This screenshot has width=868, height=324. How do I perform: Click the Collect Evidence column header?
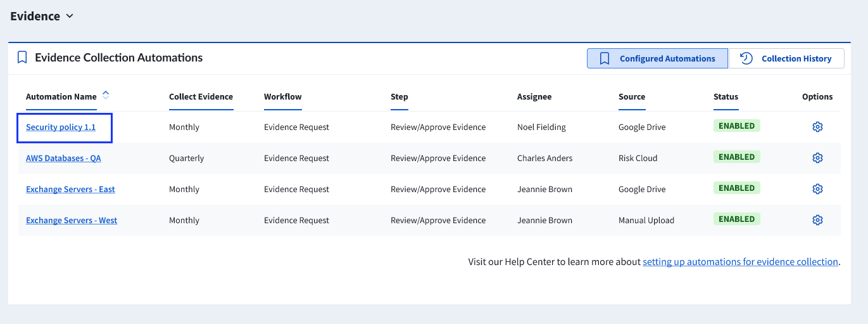[201, 96]
